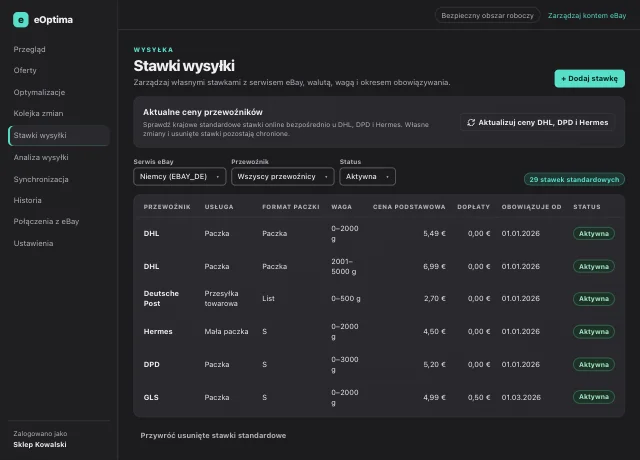Screen dimensions: 640x460
Task: Select DHL row with price 6,99 €
Action: [x=379, y=267]
